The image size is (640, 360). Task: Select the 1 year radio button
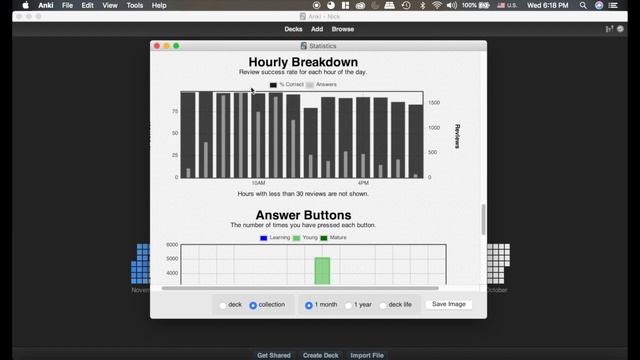(348, 305)
